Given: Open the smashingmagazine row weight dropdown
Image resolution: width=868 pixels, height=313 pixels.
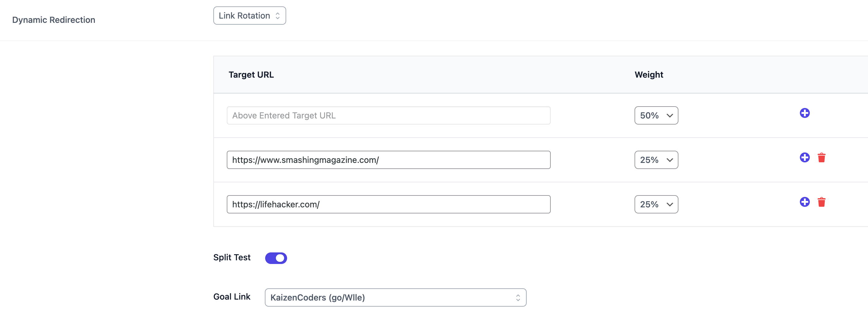Looking at the screenshot, I should [x=656, y=160].
